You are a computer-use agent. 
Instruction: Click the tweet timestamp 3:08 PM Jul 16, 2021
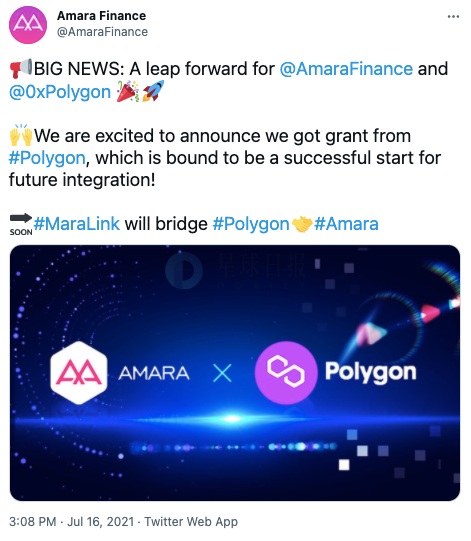tap(71, 521)
